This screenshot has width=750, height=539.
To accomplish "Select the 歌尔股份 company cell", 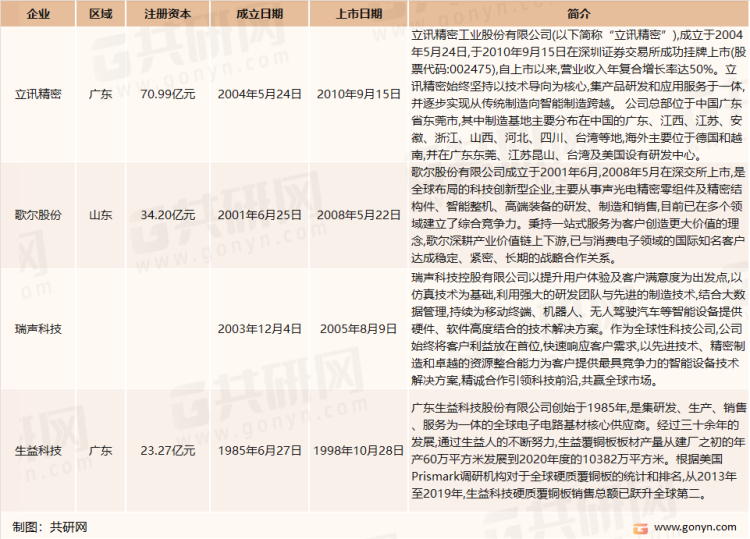I will pos(38,215).
